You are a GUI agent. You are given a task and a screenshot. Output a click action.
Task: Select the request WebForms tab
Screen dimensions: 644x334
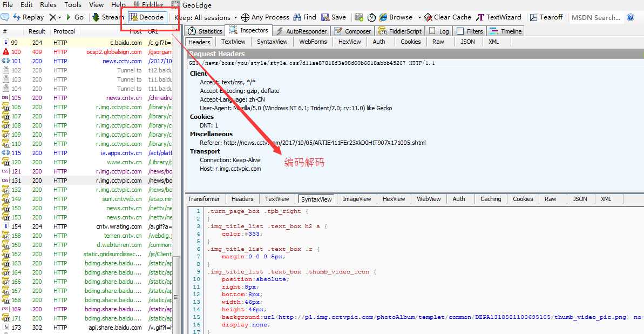pos(313,42)
